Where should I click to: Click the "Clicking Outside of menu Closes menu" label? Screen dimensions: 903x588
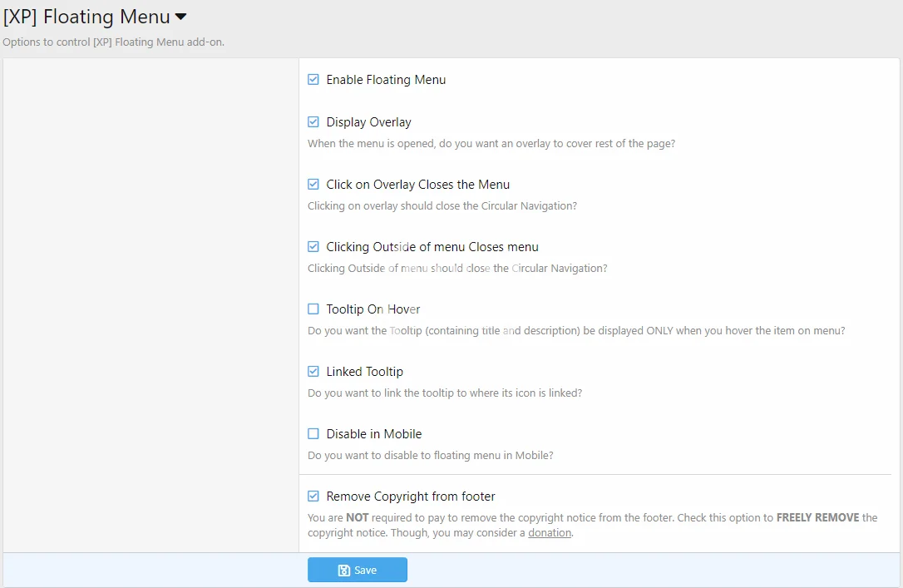(x=432, y=247)
